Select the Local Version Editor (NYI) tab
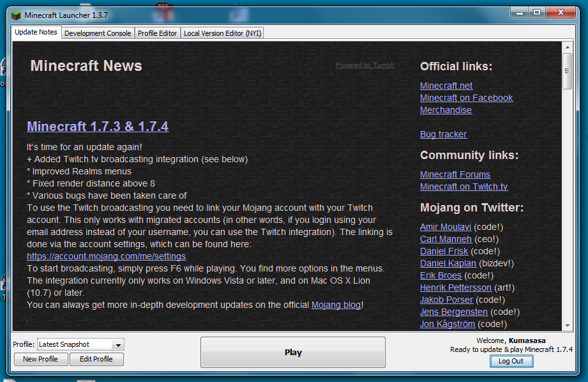The height and width of the screenshot is (382, 588). pyautogui.click(x=222, y=33)
